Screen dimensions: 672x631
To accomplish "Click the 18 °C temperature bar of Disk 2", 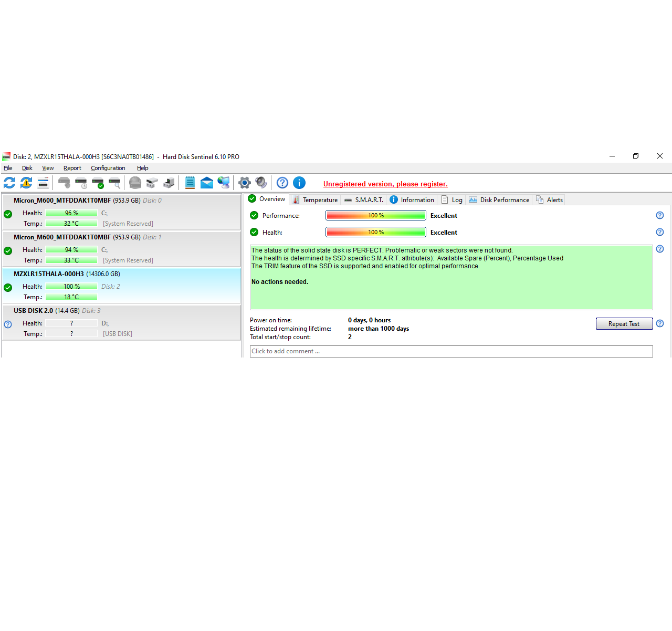I will pos(71,297).
